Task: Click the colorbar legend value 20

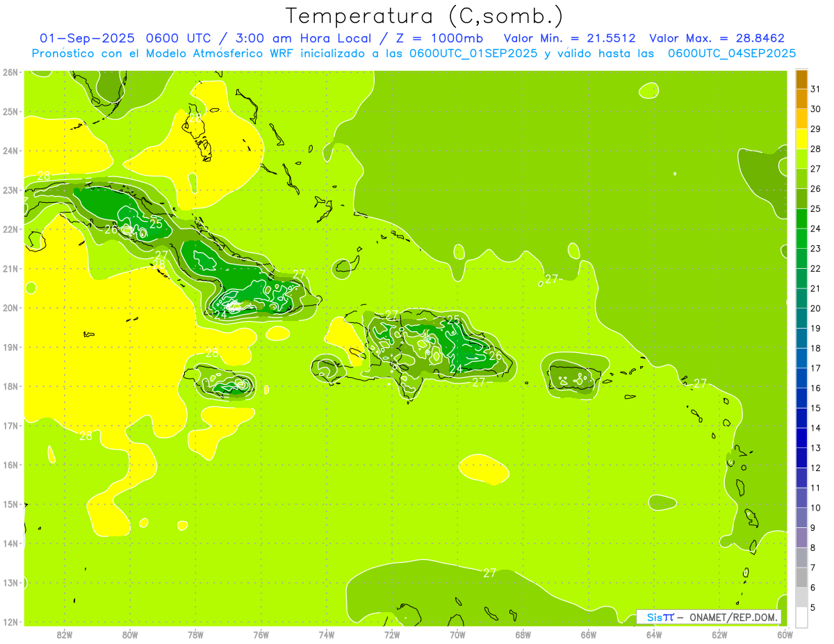Action: click(815, 308)
